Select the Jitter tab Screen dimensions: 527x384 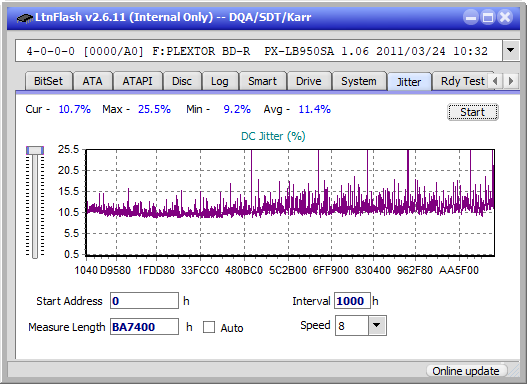coord(409,82)
